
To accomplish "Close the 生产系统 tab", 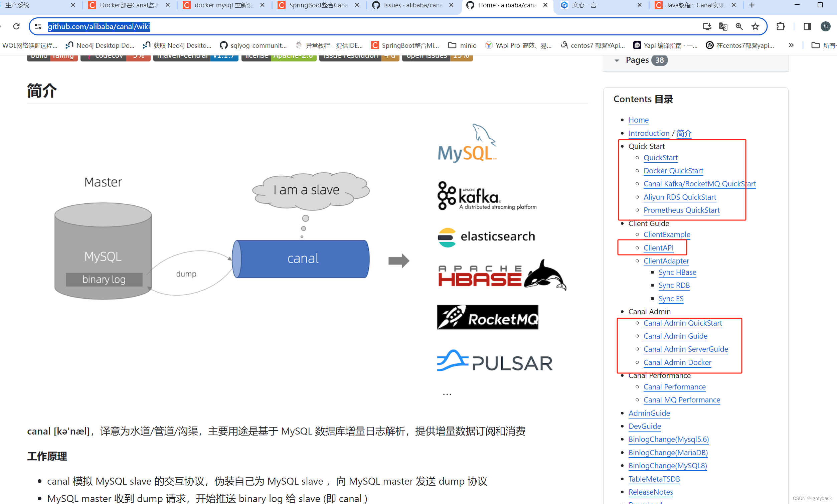I will pos(73,5).
